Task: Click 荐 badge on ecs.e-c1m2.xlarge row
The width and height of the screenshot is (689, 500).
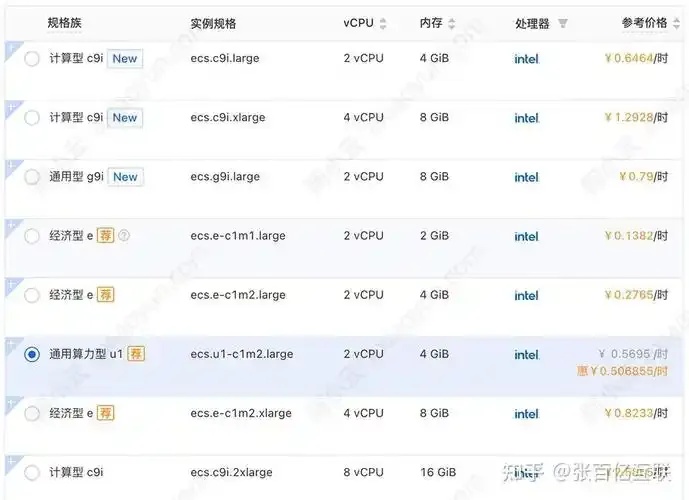Action: pos(105,413)
